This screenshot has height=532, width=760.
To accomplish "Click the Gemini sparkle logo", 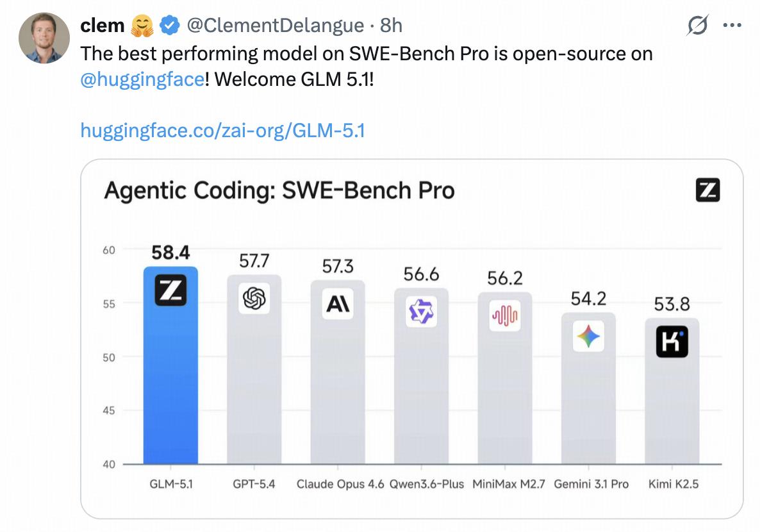I will (588, 336).
